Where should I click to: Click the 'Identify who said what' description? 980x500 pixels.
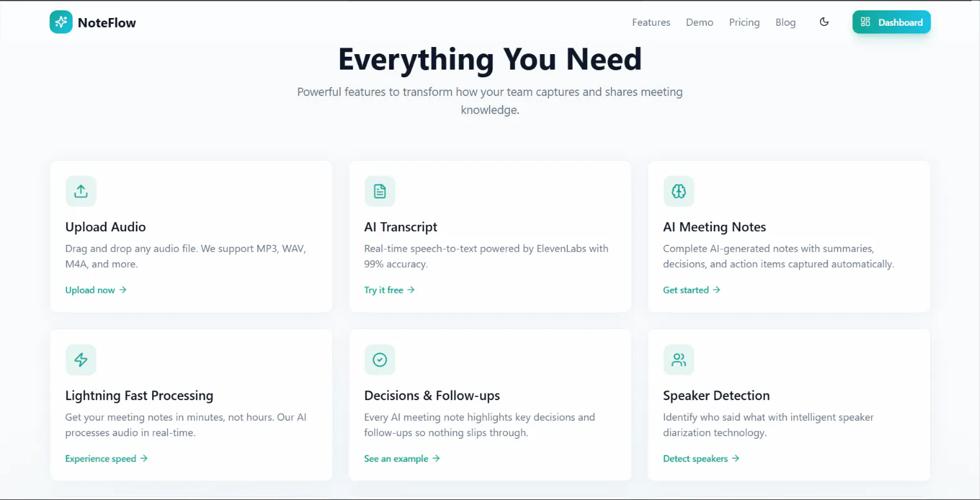[769, 425]
